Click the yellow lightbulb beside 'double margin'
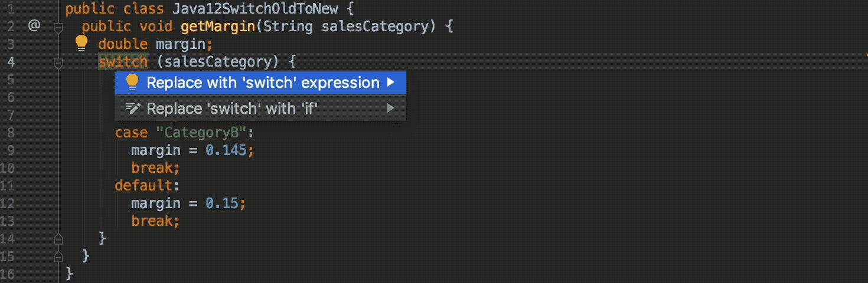Image resolution: width=868 pixels, height=283 pixels. tap(81, 43)
